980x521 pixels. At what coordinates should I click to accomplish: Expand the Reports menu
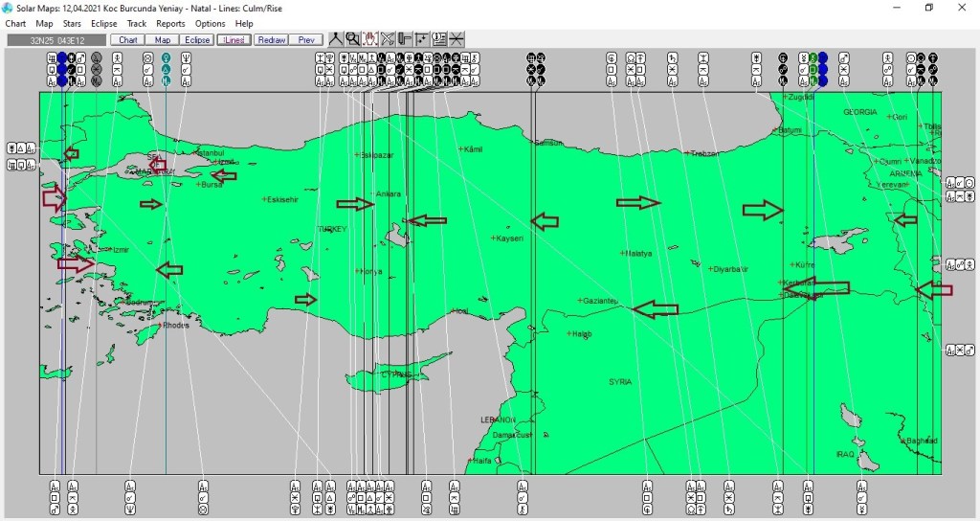170,23
